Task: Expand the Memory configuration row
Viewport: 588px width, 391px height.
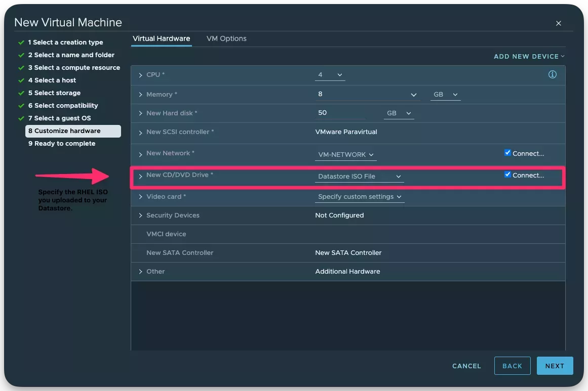Action: (x=140, y=94)
